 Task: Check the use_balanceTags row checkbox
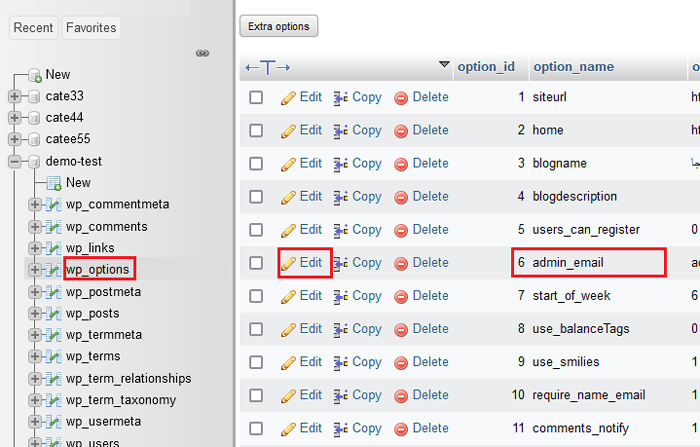256,329
